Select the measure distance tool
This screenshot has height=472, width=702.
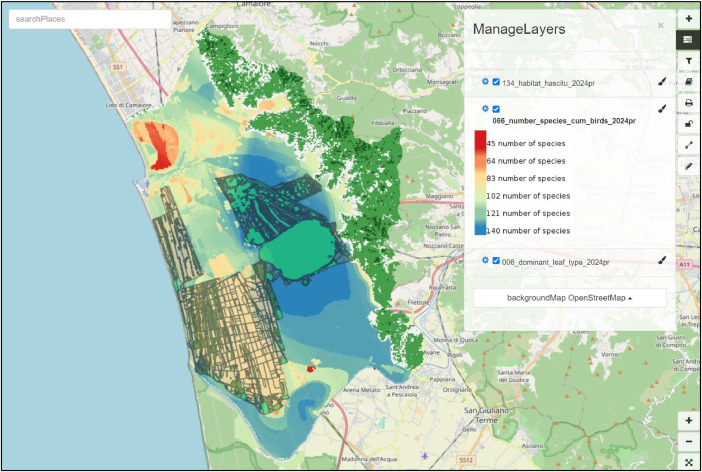(x=689, y=145)
